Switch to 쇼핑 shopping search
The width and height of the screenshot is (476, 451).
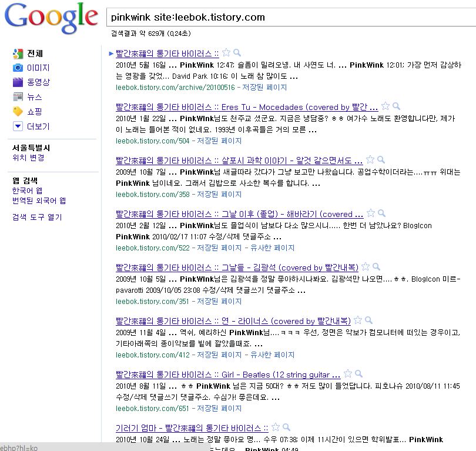pyautogui.click(x=35, y=112)
